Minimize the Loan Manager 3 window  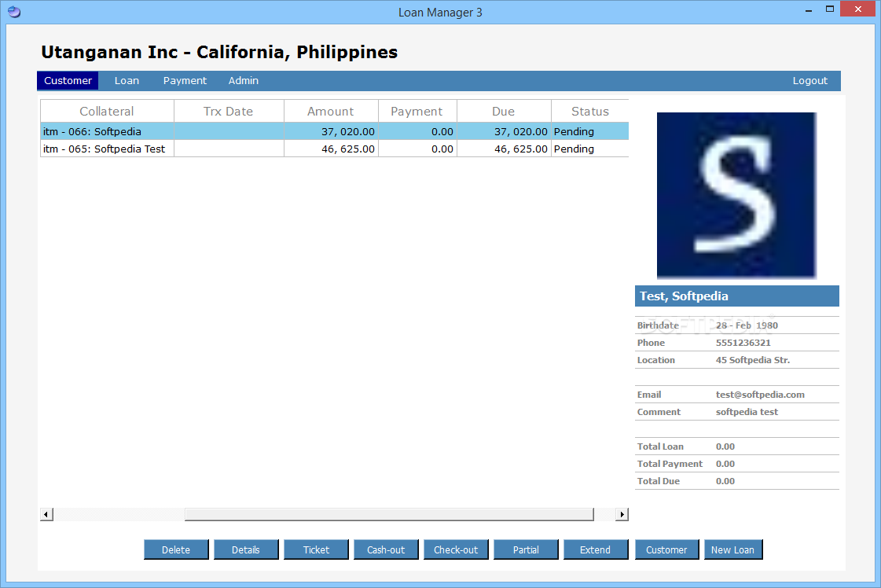[809, 9]
